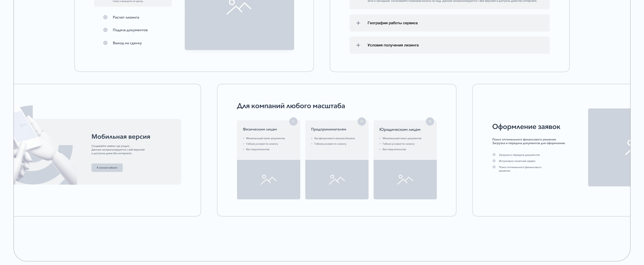This screenshot has height=265, width=644.
Task: Click the plus icon beside География работы сервиса
Action: [x=358, y=23]
